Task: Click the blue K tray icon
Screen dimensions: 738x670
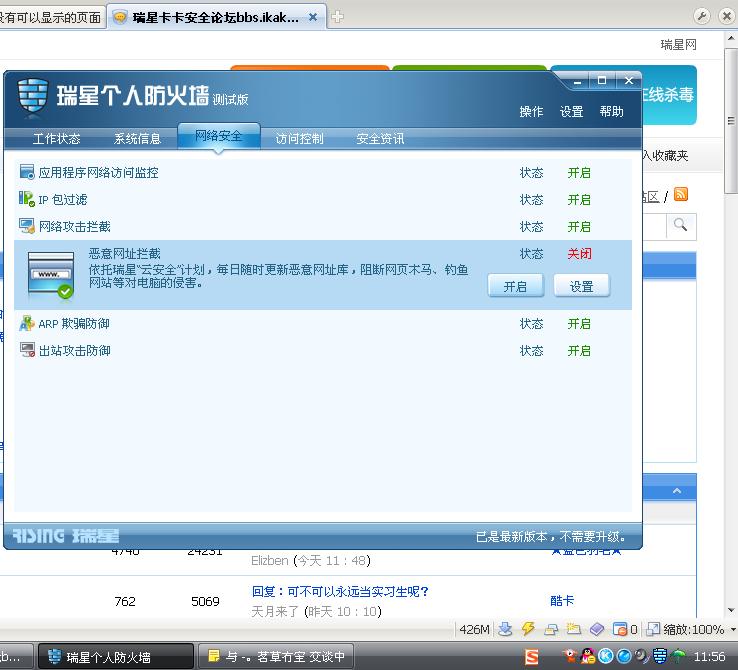Action: tap(605, 655)
